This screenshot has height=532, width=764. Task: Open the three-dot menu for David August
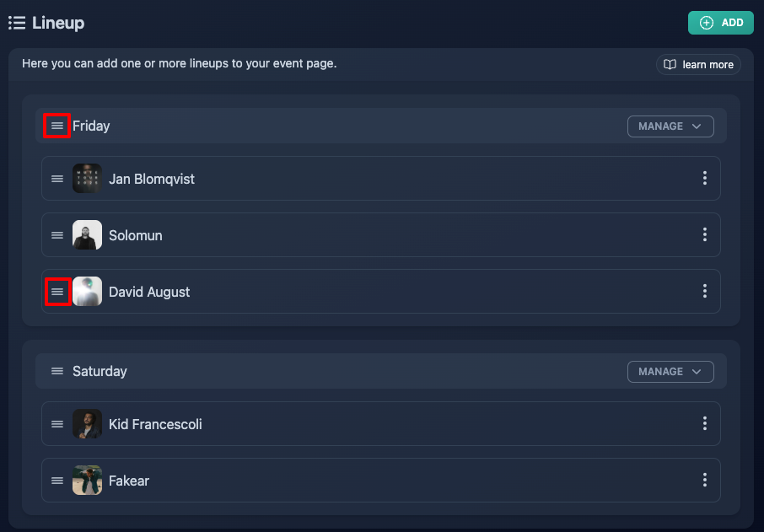(705, 292)
